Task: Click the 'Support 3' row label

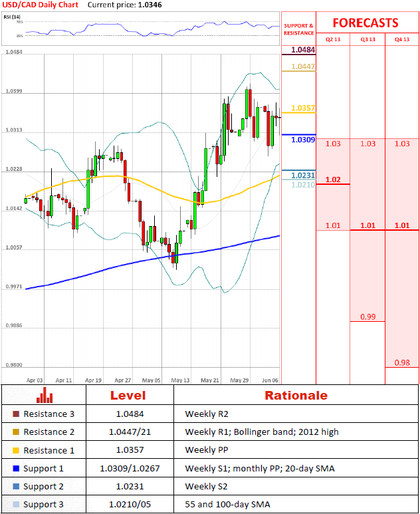Action: [x=44, y=505]
